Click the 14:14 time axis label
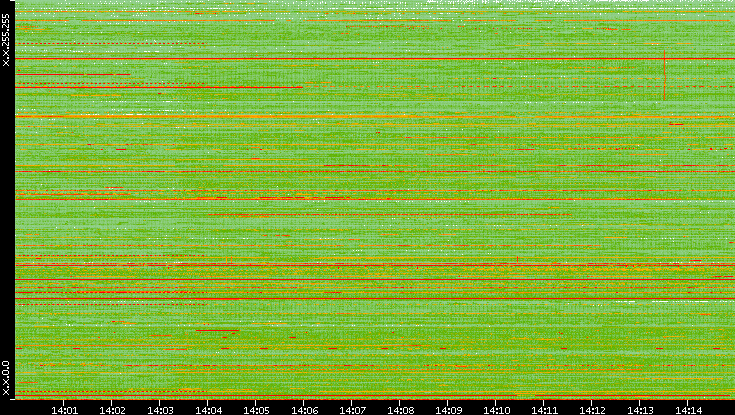This screenshot has width=735, height=415. (688, 410)
